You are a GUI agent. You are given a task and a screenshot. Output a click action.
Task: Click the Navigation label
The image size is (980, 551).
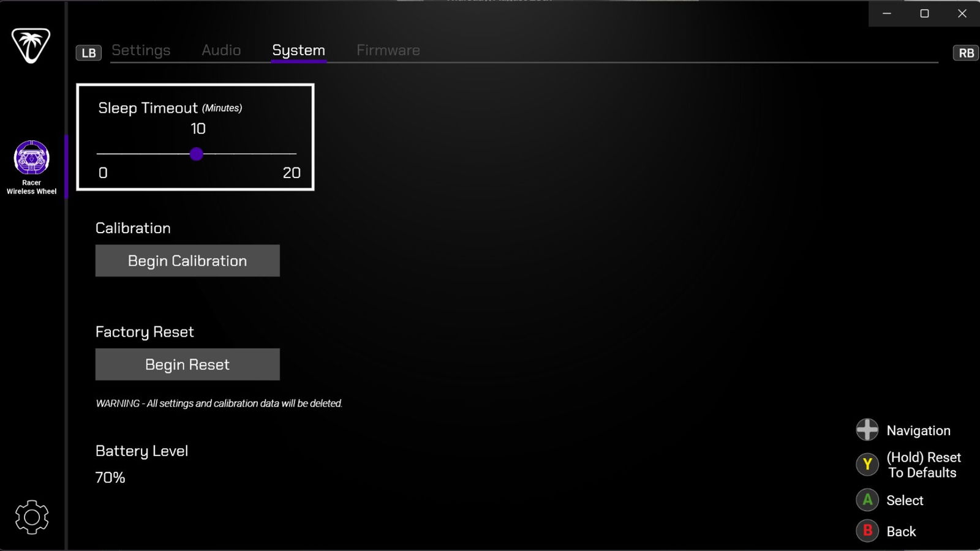tap(918, 430)
